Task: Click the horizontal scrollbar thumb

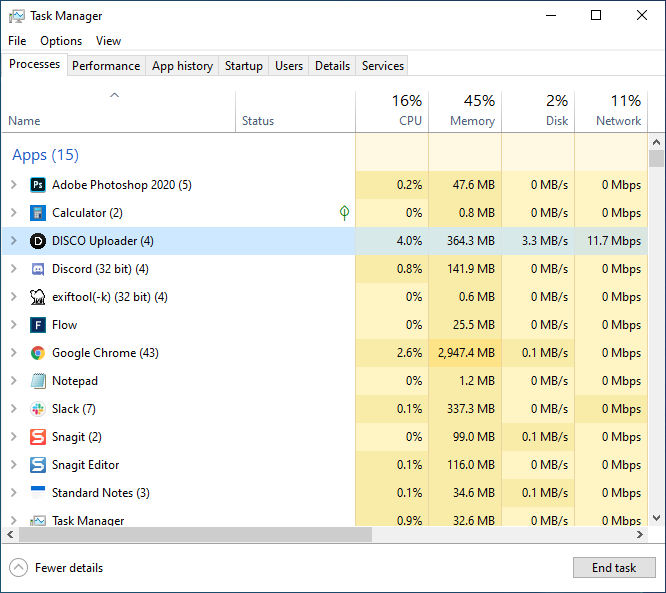Action: tap(195, 534)
